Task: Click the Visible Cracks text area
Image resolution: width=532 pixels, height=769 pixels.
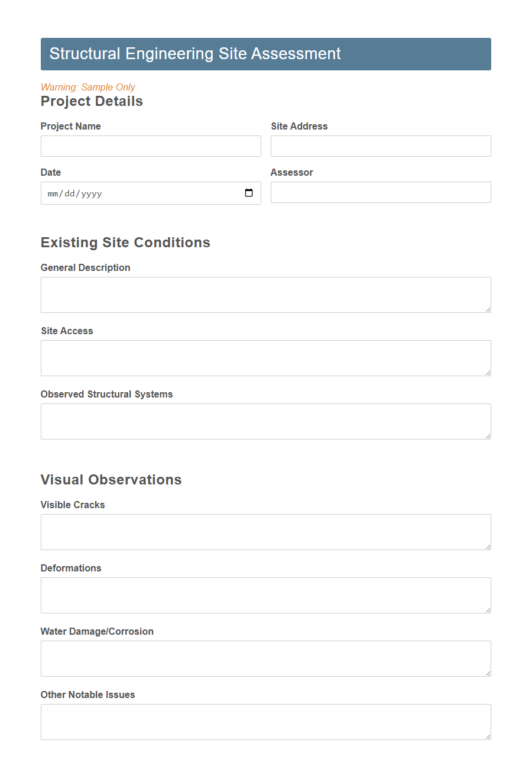Action: pos(265,531)
